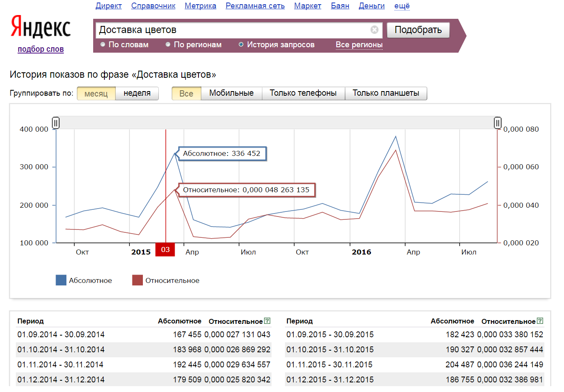Viewport: 564px width, 392px height.
Task: Click help icon next to right Относительное header
Action: [x=540, y=321]
